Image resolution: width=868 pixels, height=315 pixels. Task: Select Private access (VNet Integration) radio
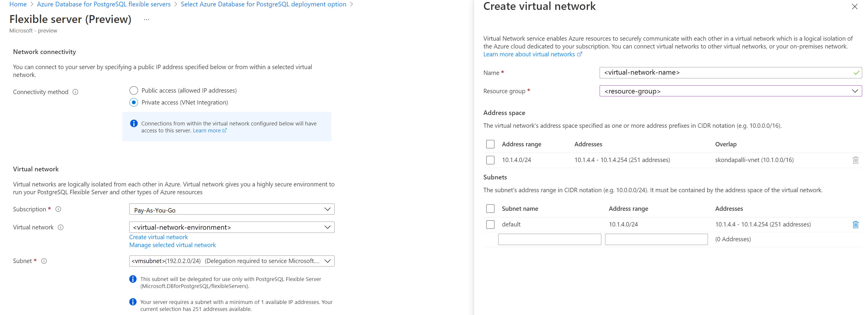[134, 102]
